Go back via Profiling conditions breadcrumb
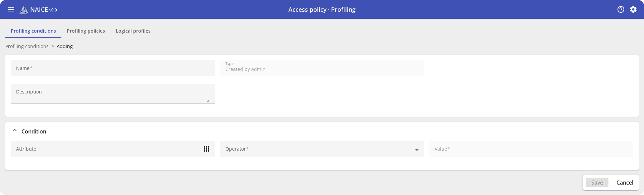This screenshot has width=644, height=195. coord(27,46)
